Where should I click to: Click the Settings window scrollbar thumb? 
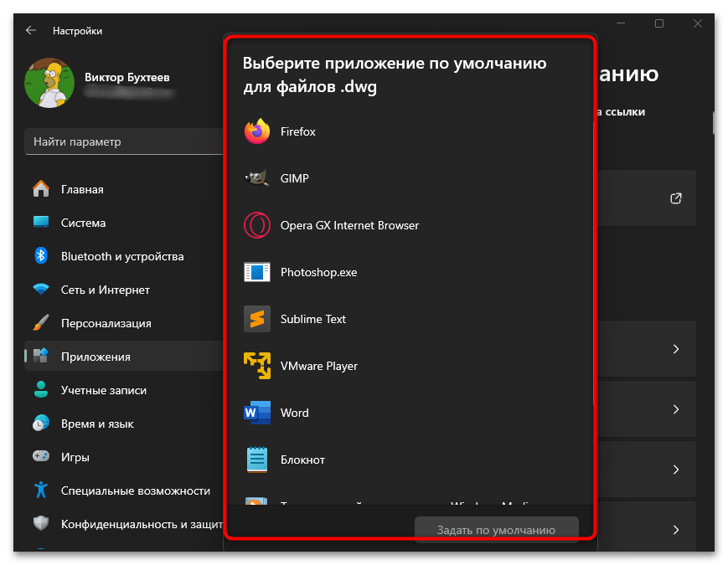pos(714,123)
